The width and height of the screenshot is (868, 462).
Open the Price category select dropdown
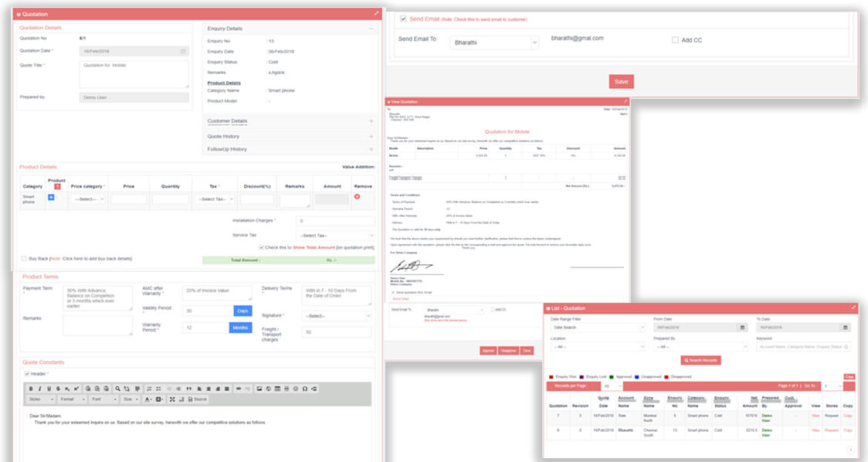pos(86,199)
